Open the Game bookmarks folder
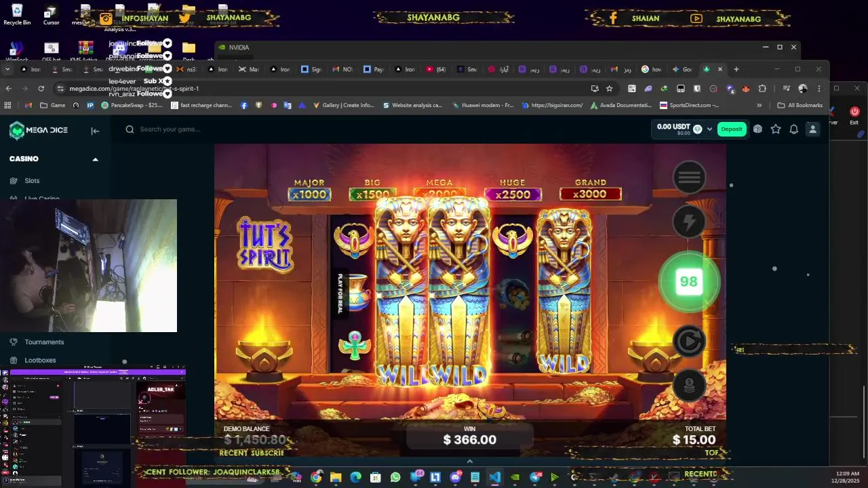This screenshot has height=488, width=868. [x=53, y=105]
